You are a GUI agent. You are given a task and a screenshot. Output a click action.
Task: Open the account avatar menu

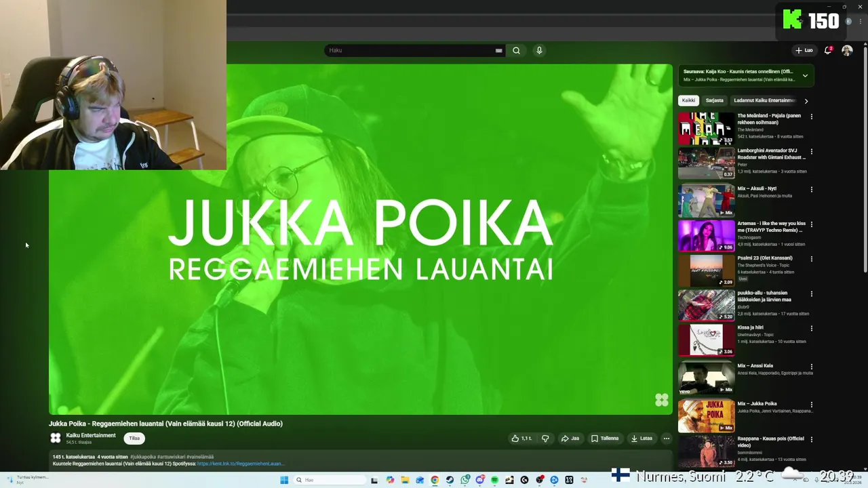pos(847,50)
